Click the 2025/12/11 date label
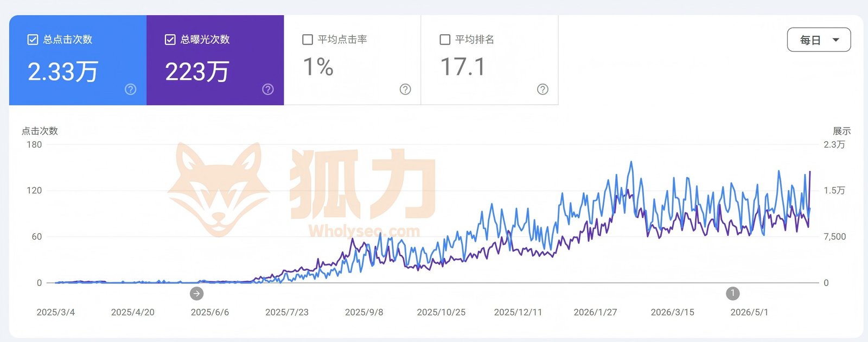This screenshot has width=868, height=342. click(x=518, y=312)
